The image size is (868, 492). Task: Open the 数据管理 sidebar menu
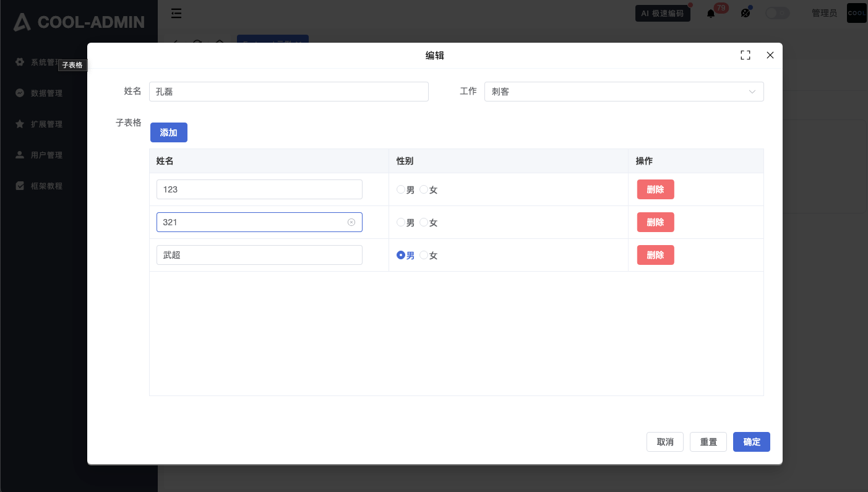click(x=46, y=93)
